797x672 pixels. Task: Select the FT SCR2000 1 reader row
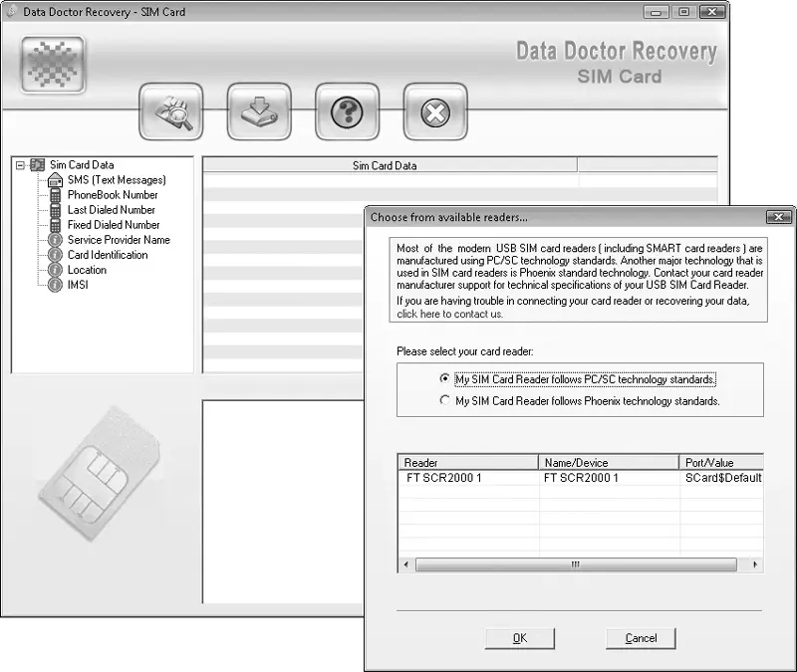[x=467, y=478]
